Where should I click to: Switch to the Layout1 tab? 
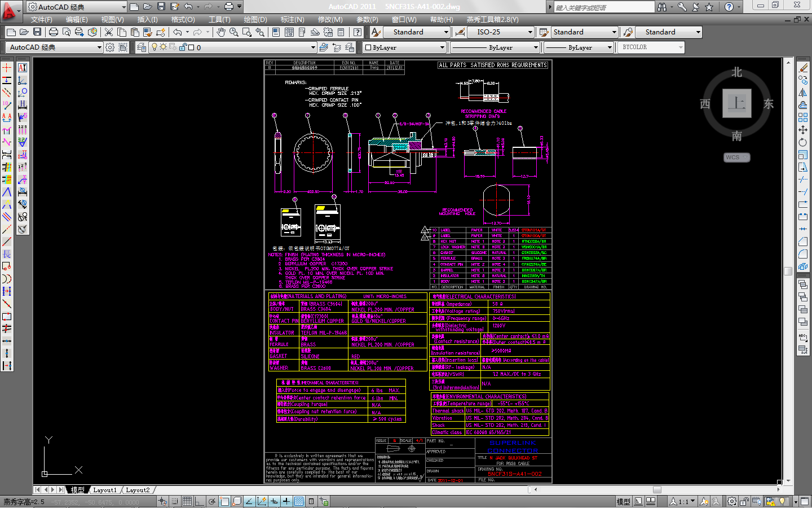pyautogui.click(x=105, y=490)
